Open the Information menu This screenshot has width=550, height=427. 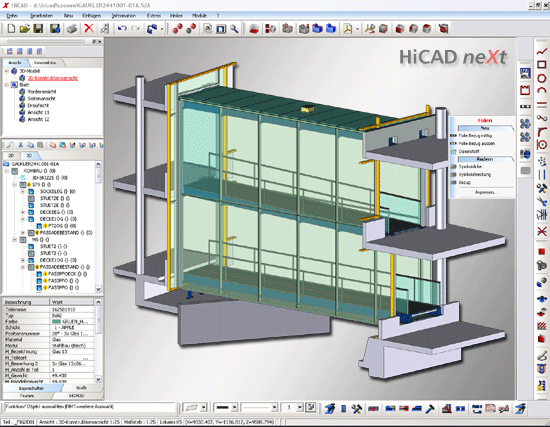[x=123, y=16]
